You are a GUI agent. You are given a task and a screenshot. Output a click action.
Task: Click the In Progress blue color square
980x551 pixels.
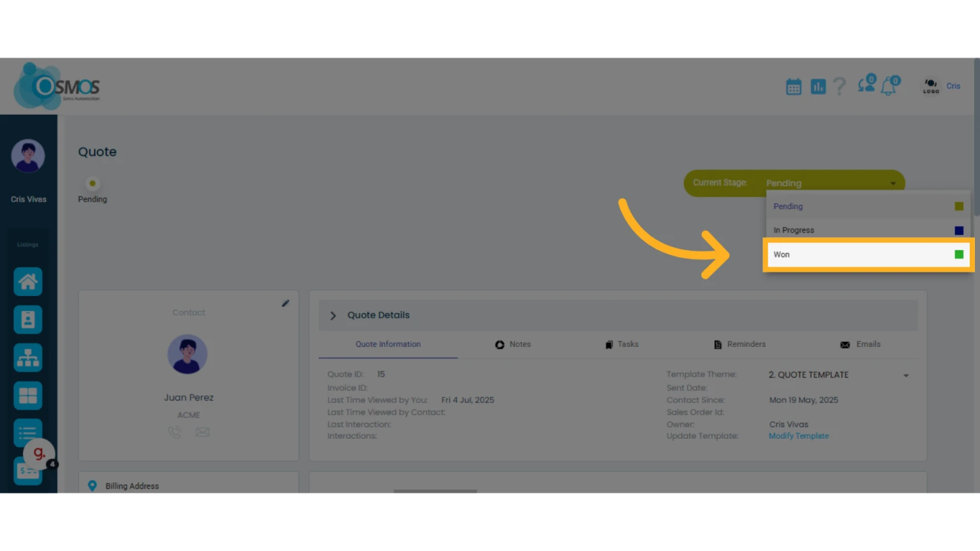pyautogui.click(x=959, y=230)
